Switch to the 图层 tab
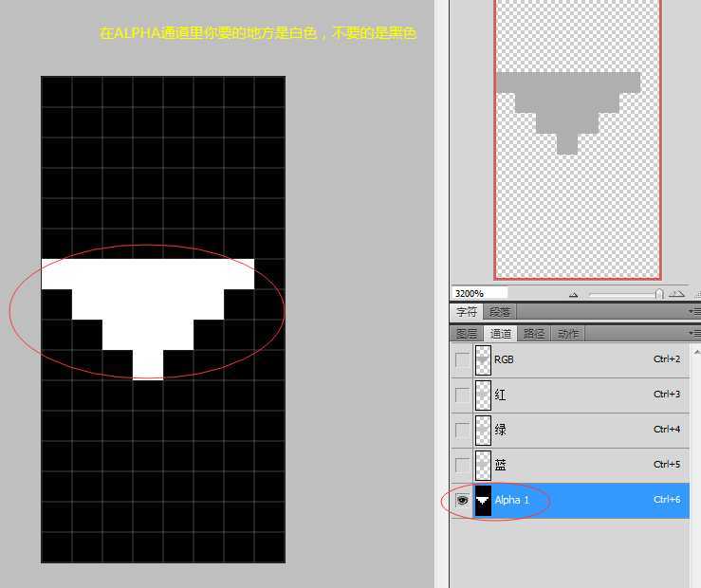701x588 pixels. 467,334
